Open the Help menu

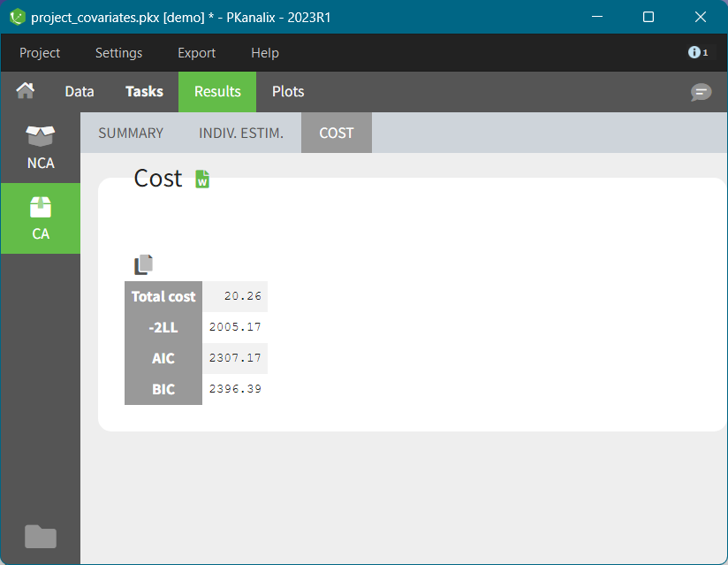tap(264, 53)
